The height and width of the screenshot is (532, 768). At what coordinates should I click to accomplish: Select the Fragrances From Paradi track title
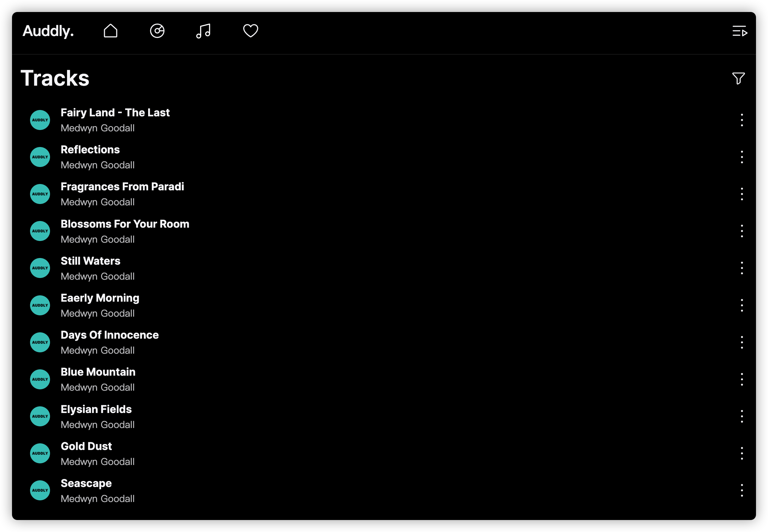click(122, 187)
